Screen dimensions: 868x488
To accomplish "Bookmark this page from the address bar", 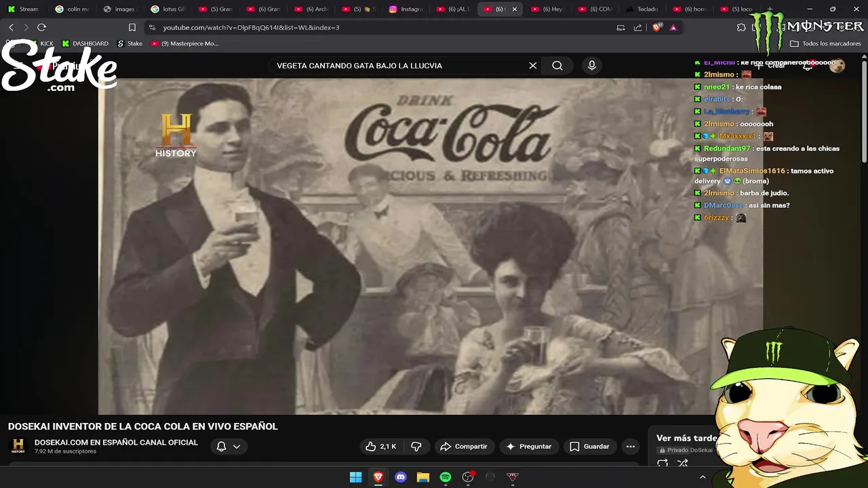I will tap(132, 27).
